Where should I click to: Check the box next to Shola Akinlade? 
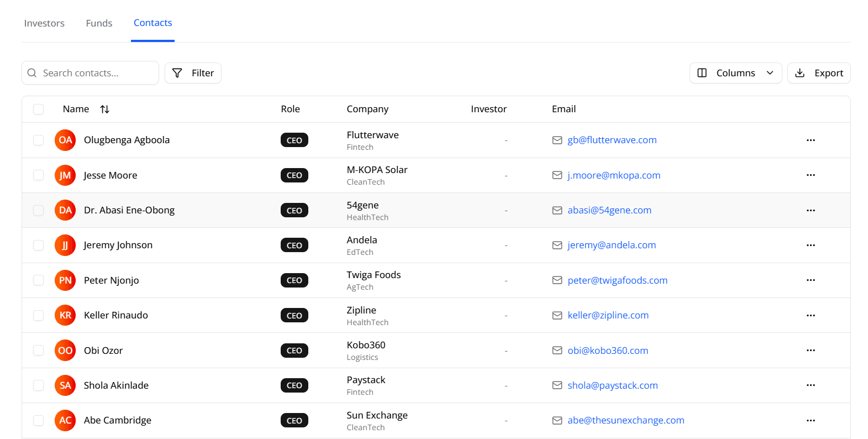click(x=39, y=385)
